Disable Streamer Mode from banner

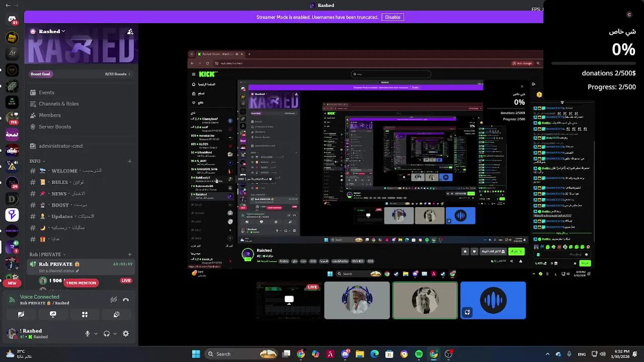click(x=392, y=17)
